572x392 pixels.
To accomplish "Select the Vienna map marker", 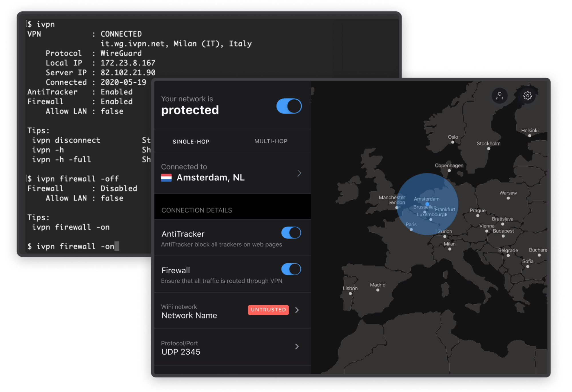I will pos(486,231).
